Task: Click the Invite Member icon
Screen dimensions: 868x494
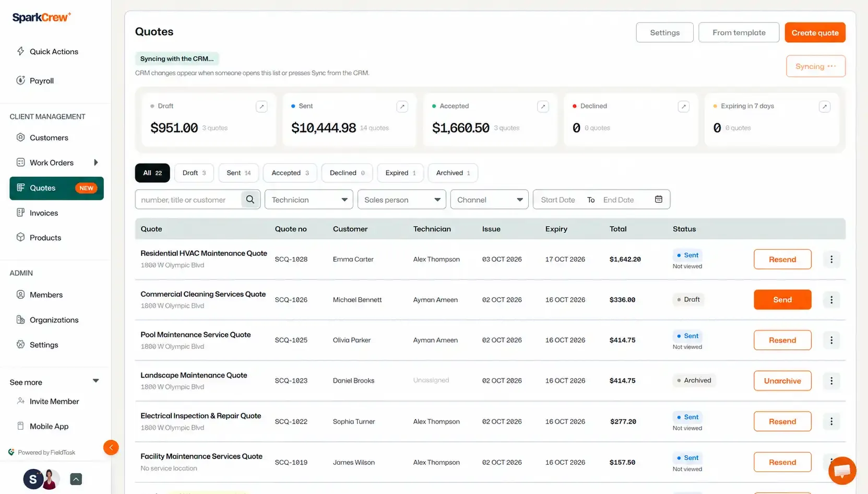Action: tap(21, 401)
